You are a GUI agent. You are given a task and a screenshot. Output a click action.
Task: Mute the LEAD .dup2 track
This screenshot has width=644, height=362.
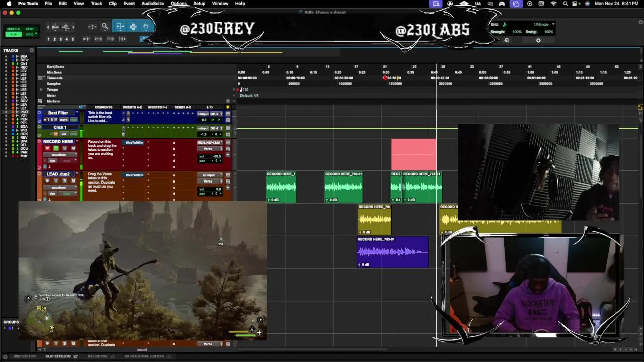click(x=73, y=180)
